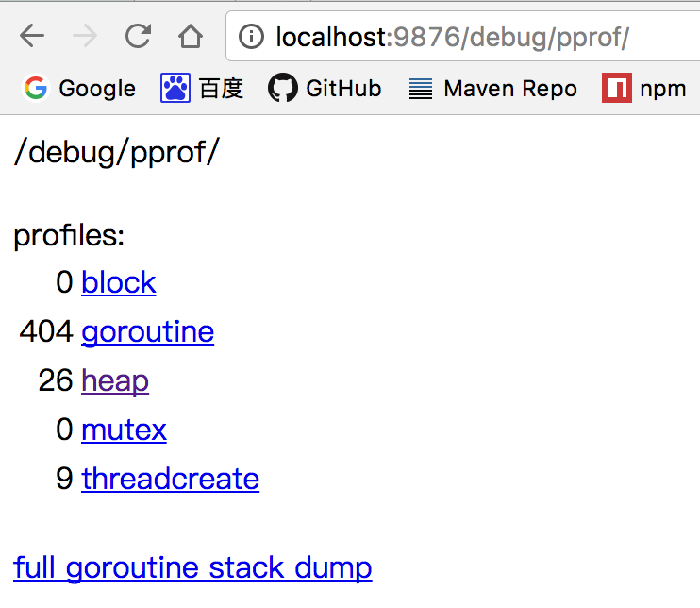This screenshot has height=608, width=700.
Task: Open the Maven Repo bookmark
Action: pyautogui.click(x=492, y=89)
